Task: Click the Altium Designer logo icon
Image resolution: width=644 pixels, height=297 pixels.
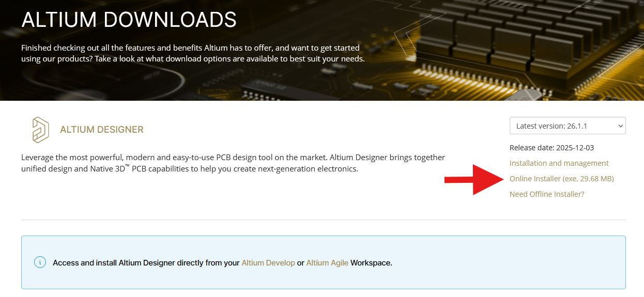Action: click(x=40, y=130)
